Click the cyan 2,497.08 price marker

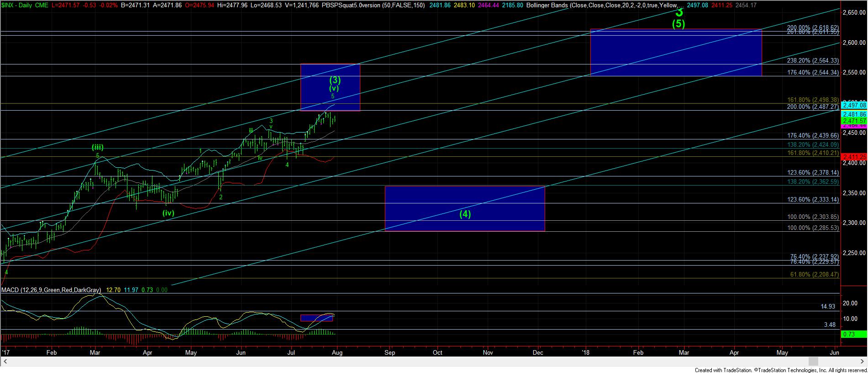tap(853, 105)
